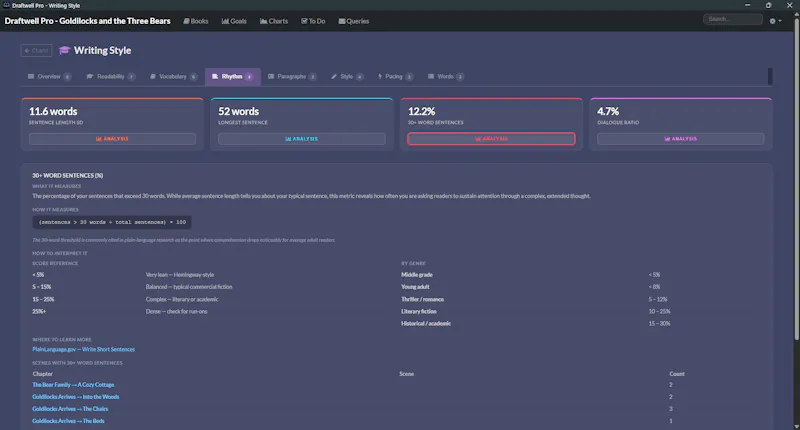Open the settings gear dropdown
Image resolution: width=800 pixels, height=430 pixels.
point(776,21)
